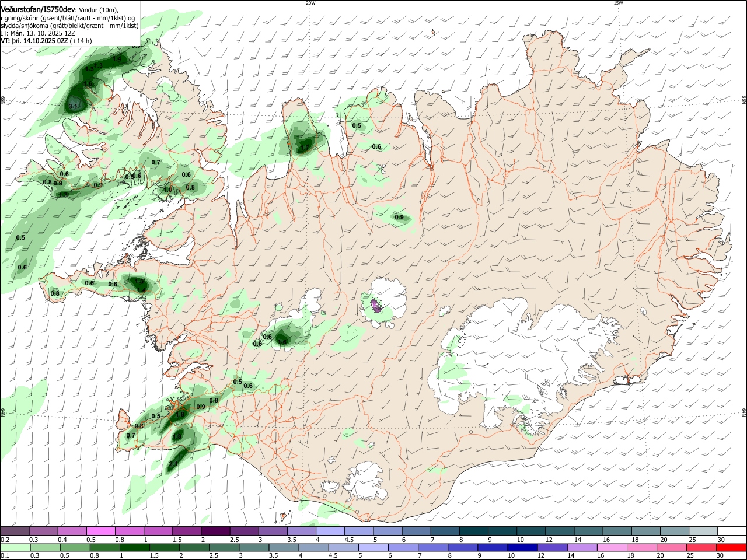Pick the bright pink swatch between 0.5 and 0.8
Viewport: 747px width, 560px height.
click(x=100, y=531)
